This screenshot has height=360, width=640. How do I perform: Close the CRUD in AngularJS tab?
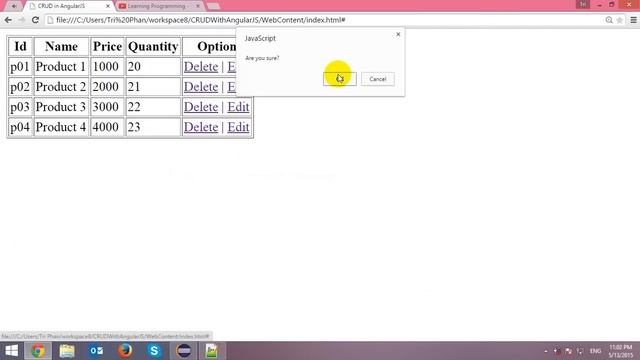pyautogui.click(x=108, y=6)
